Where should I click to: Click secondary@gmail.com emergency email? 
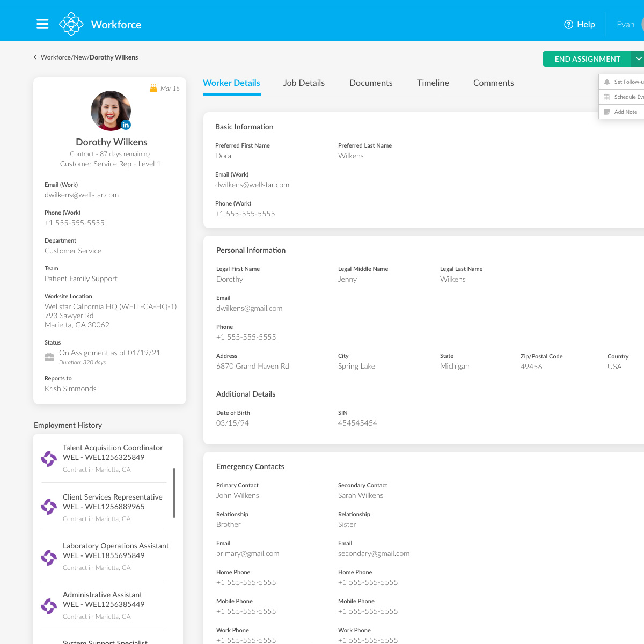(374, 553)
